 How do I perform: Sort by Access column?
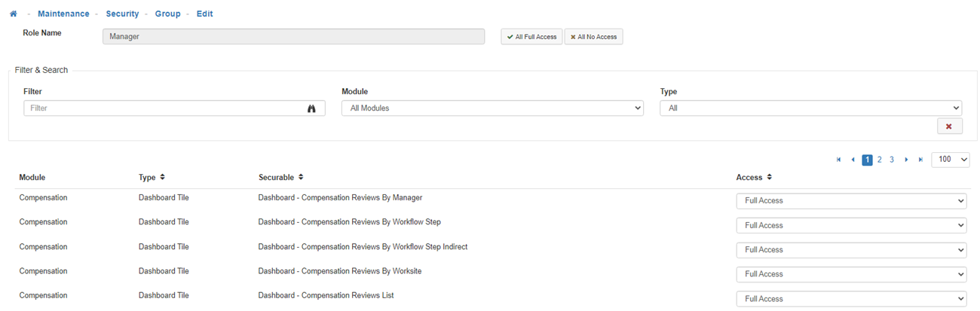(768, 178)
